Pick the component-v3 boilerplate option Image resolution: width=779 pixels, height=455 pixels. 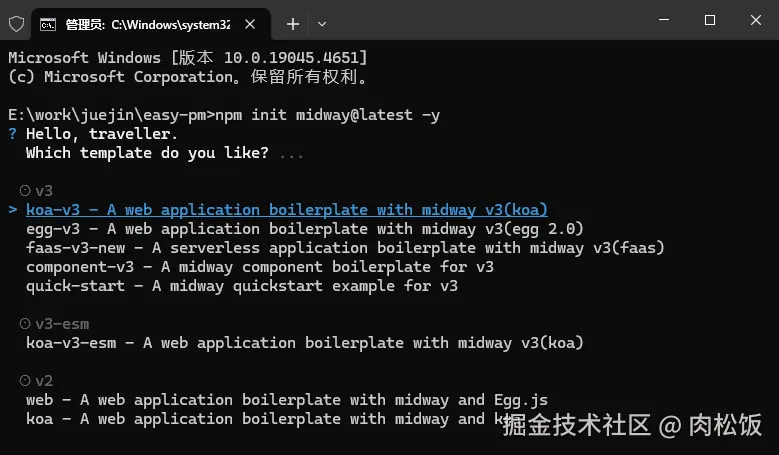[260, 267]
